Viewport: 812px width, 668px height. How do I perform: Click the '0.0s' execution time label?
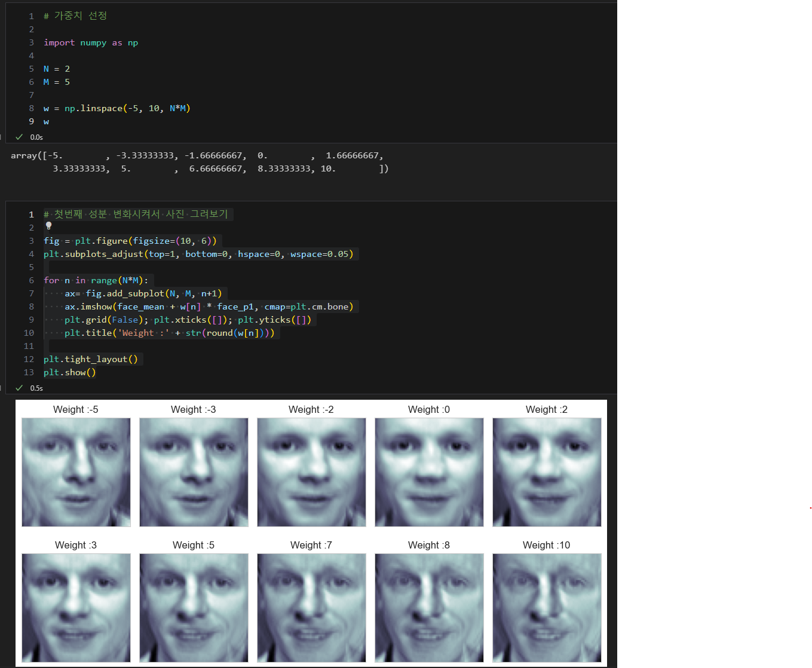pos(36,137)
